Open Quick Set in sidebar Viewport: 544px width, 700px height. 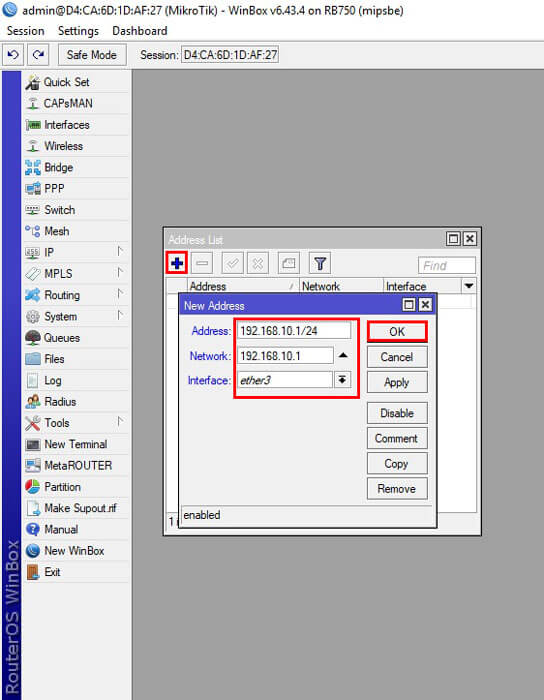pos(76,82)
